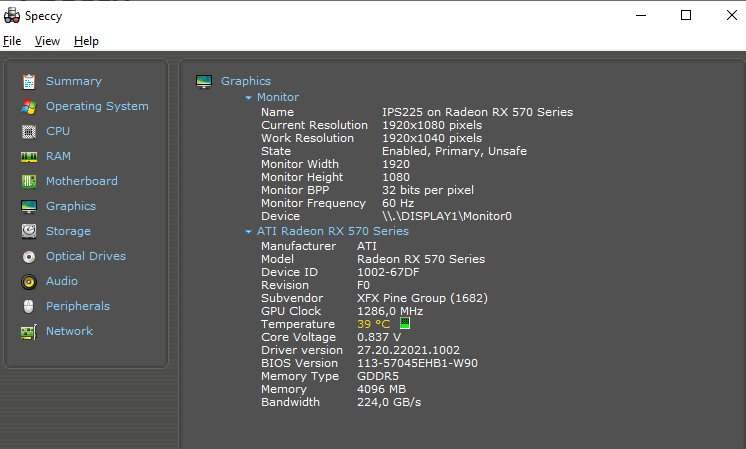Click the Peripherals mouse icon
Viewport: 746px width, 449px height.
tap(29, 306)
